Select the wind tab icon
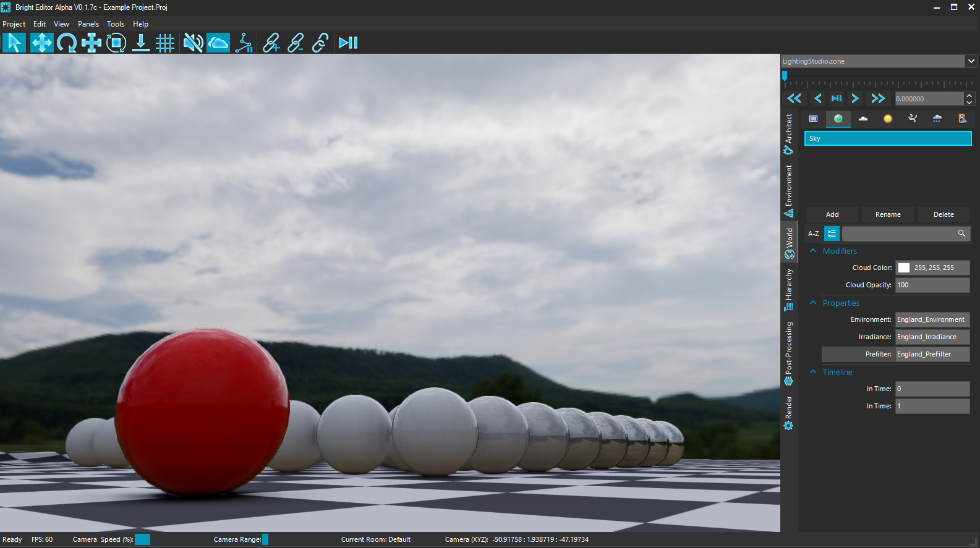 tap(913, 119)
